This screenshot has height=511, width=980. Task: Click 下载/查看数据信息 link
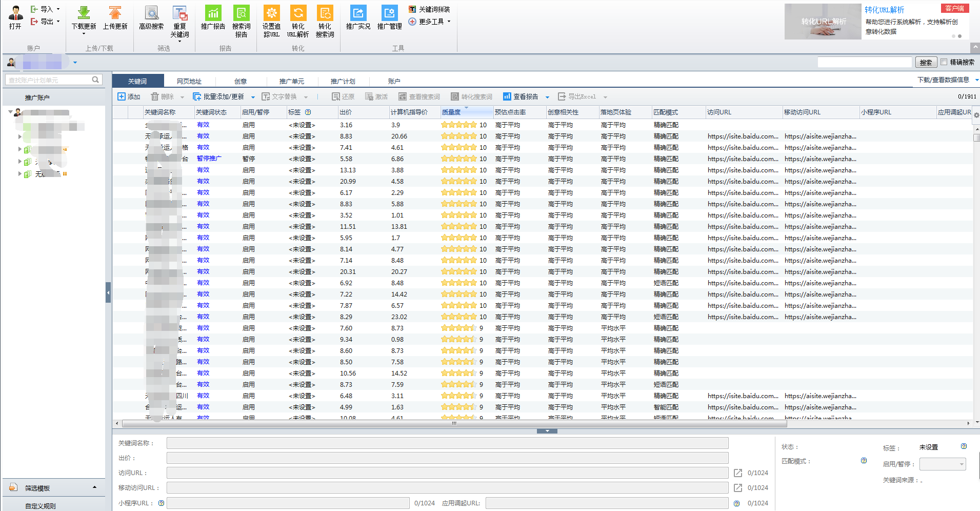[943, 80]
